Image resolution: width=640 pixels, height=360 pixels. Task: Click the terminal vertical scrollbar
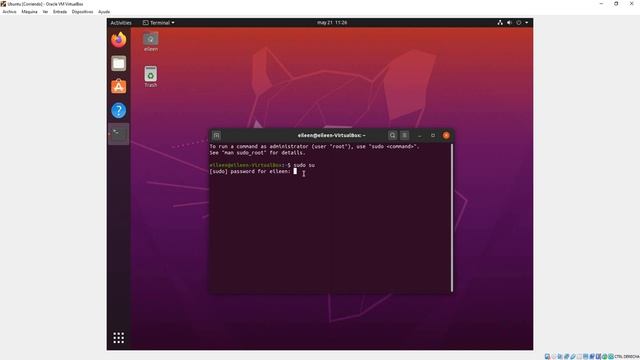452,218
